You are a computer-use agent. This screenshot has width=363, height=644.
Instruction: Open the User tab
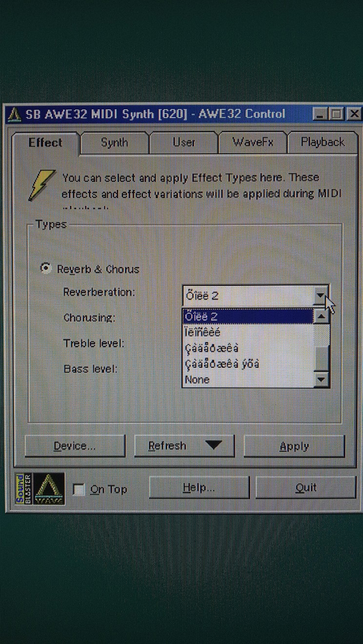click(x=184, y=142)
